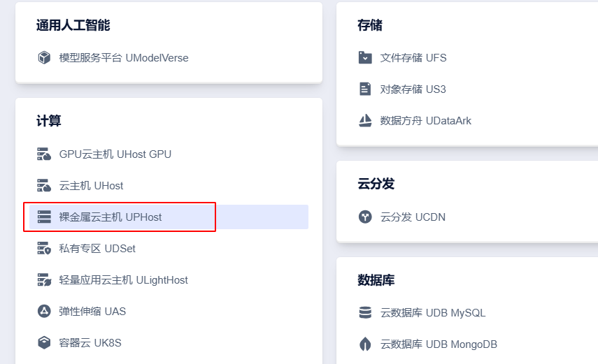This screenshot has width=598, height=364.
Task: Click the 私有专区 UDSet icon
Action: click(44, 248)
